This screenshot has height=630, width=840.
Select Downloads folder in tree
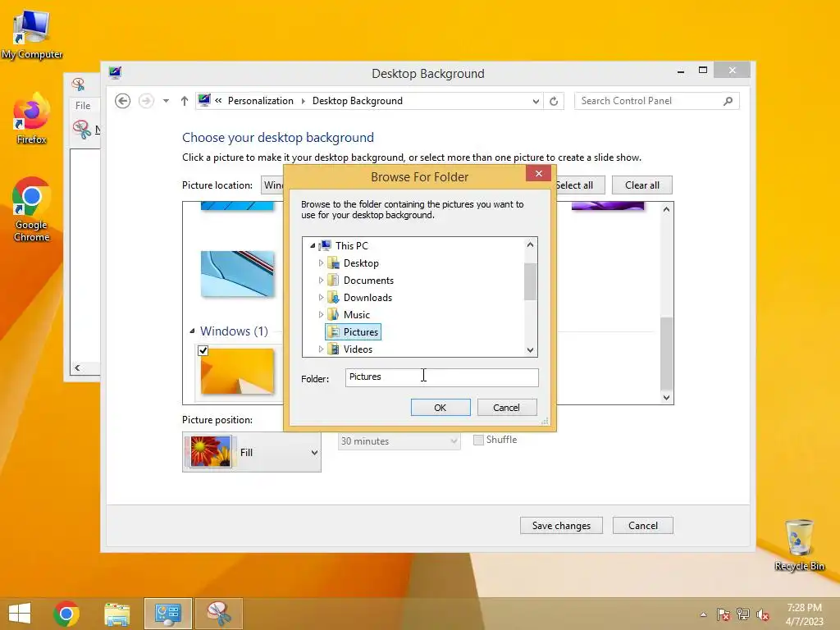click(367, 297)
